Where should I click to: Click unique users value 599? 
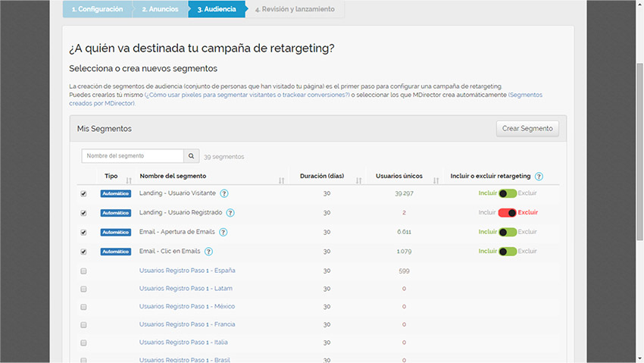[404, 271]
